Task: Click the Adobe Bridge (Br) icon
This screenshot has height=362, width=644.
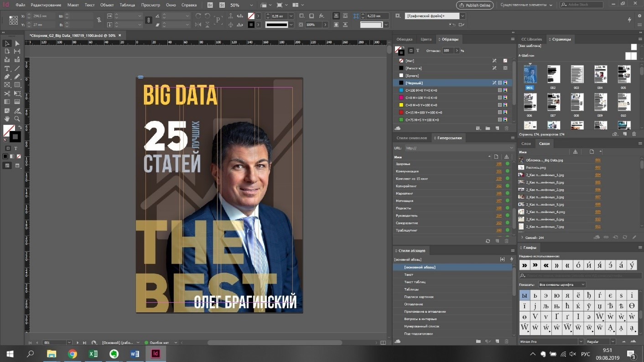Action: [x=210, y=5]
